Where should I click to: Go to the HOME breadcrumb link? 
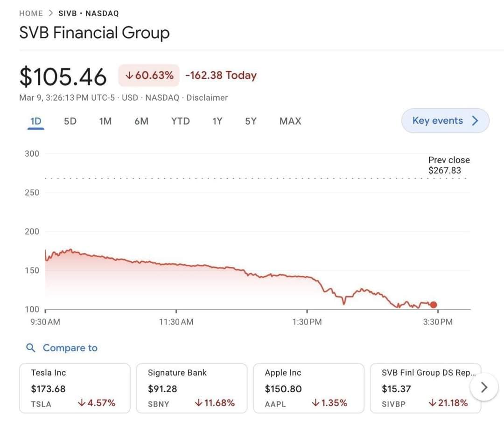click(31, 14)
